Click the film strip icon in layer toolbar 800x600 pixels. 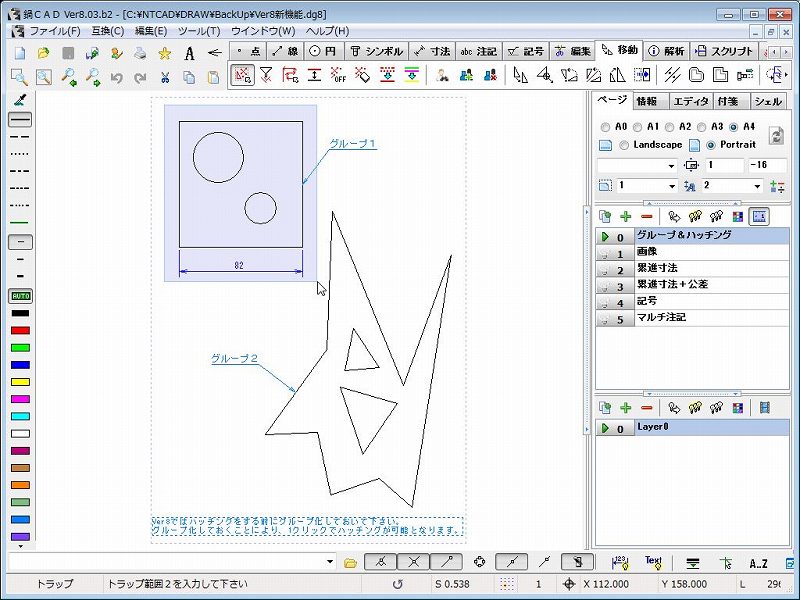click(764, 408)
